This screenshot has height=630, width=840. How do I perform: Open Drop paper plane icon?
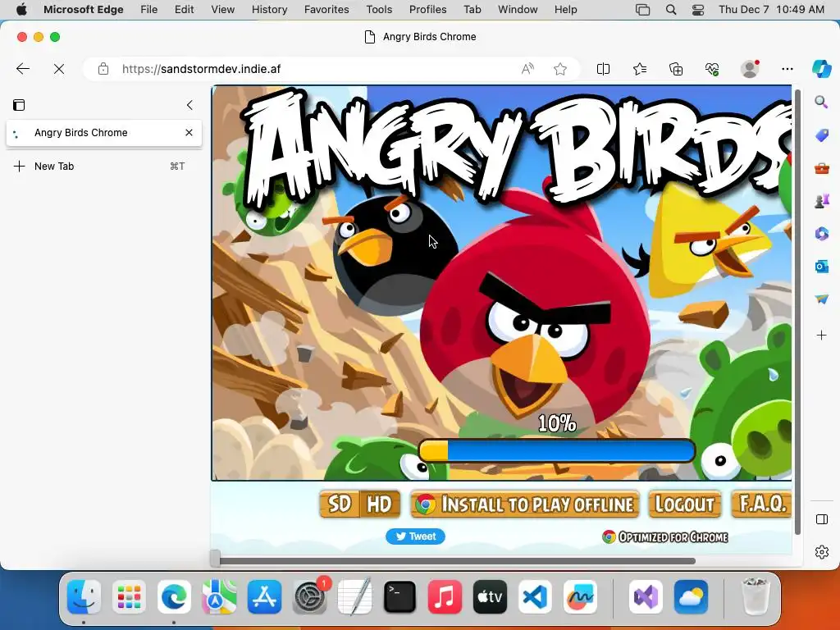(x=822, y=299)
